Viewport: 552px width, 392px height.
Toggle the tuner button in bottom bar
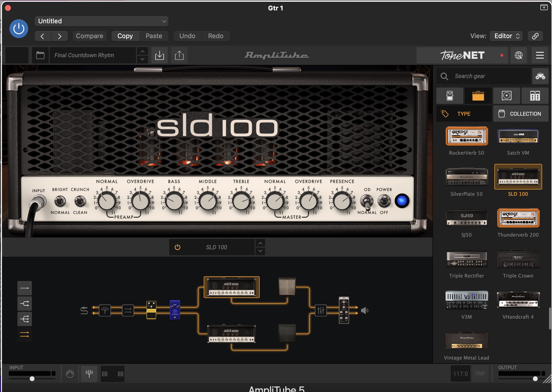pos(89,373)
